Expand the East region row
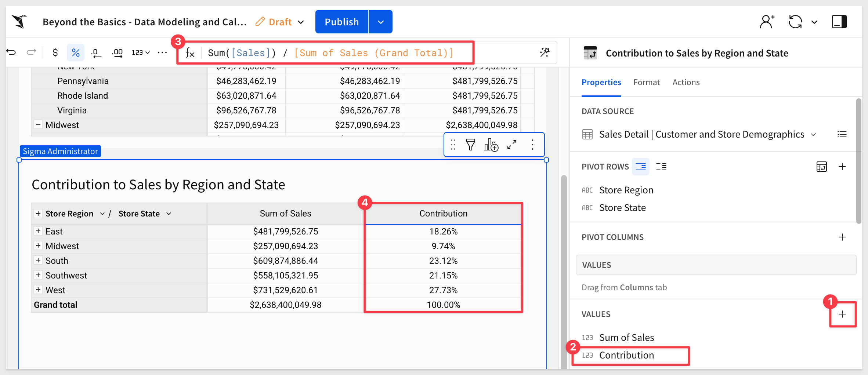 click(x=38, y=231)
